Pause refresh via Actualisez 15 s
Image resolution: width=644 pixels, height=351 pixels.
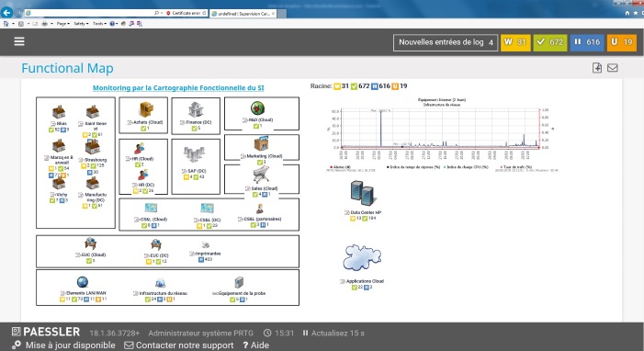333,333
